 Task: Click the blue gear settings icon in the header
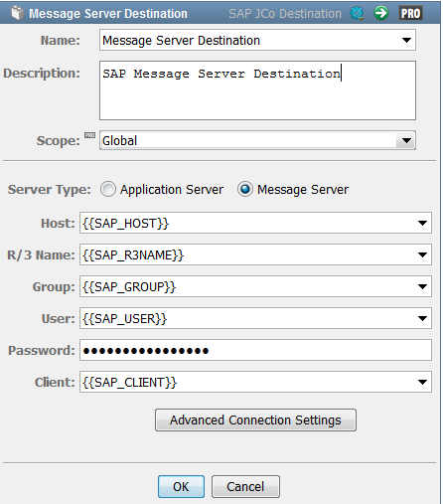(357, 13)
